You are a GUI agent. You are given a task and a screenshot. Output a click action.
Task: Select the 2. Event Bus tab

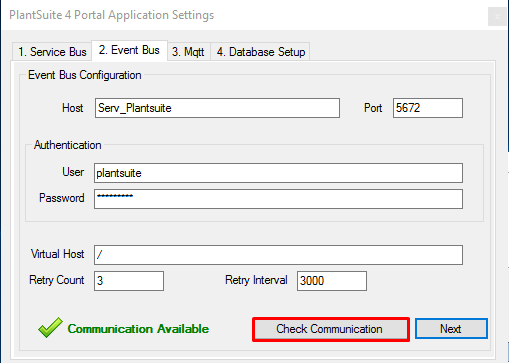point(129,50)
